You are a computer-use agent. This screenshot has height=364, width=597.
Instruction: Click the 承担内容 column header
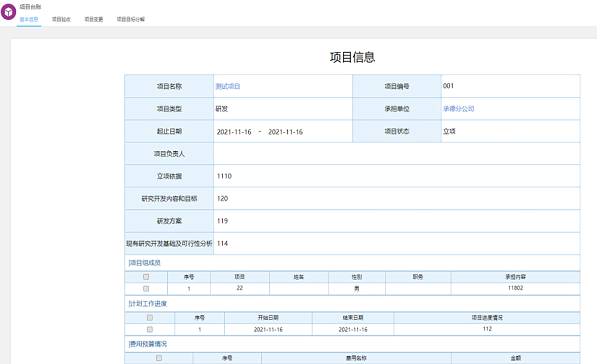516,277
